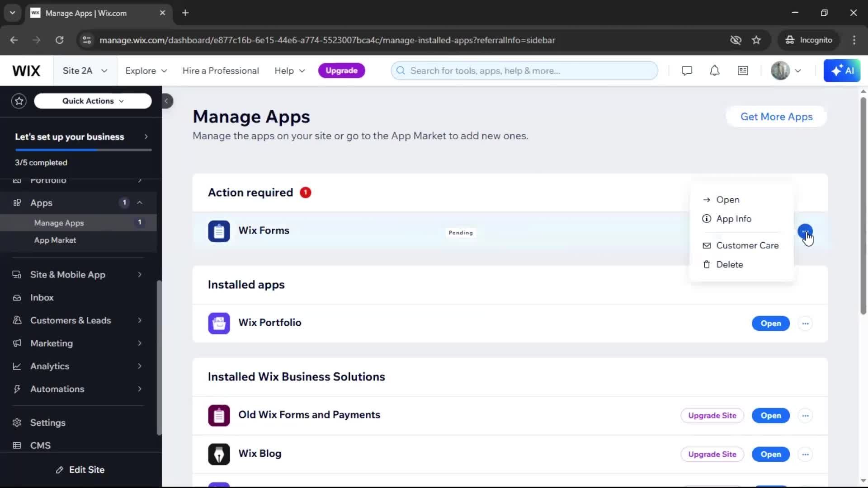The width and height of the screenshot is (868, 488).
Task: Click the Old Wix Forms and Payments icon
Action: point(219,416)
